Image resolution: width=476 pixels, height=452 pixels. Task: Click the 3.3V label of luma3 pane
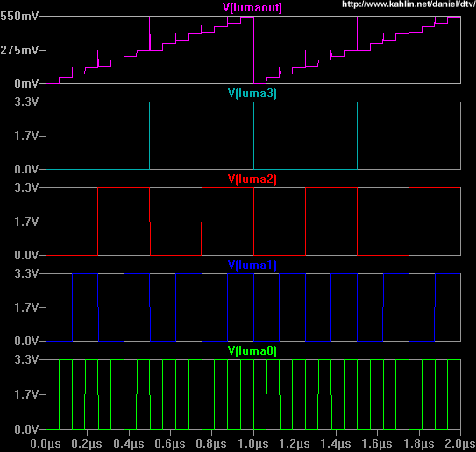pos(26,102)
